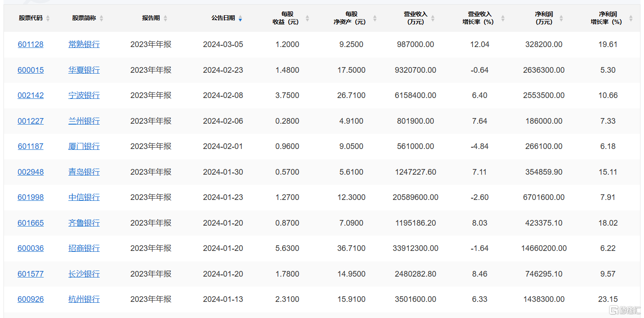The image size is (644, 318).
Task: Open 招商银行 stock name link
Action: tap(84, 248)
